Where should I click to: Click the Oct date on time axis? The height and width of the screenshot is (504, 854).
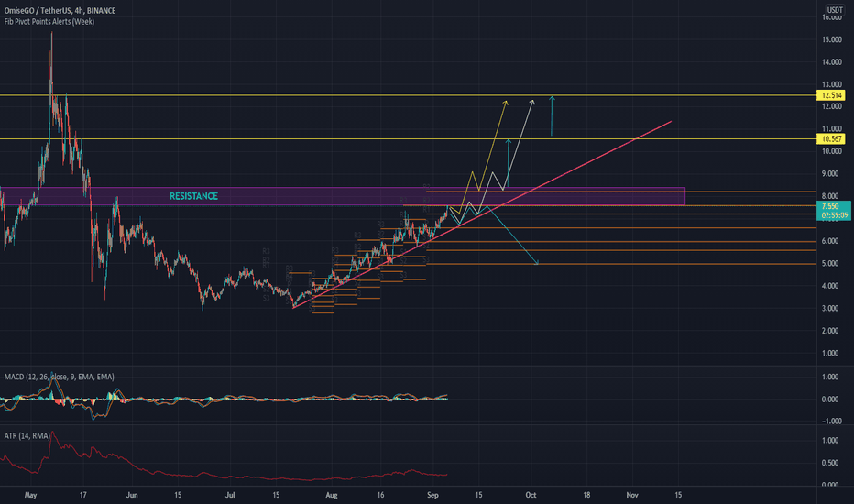[531, 495]
